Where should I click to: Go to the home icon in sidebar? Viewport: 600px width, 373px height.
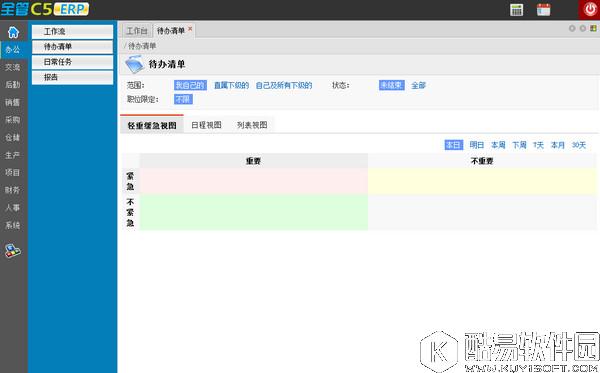13,32
